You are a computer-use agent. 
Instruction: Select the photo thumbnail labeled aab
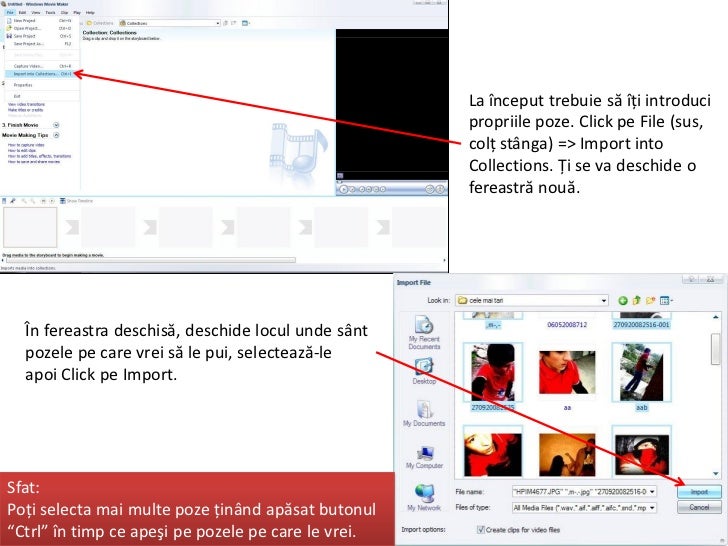pos(641,373)
